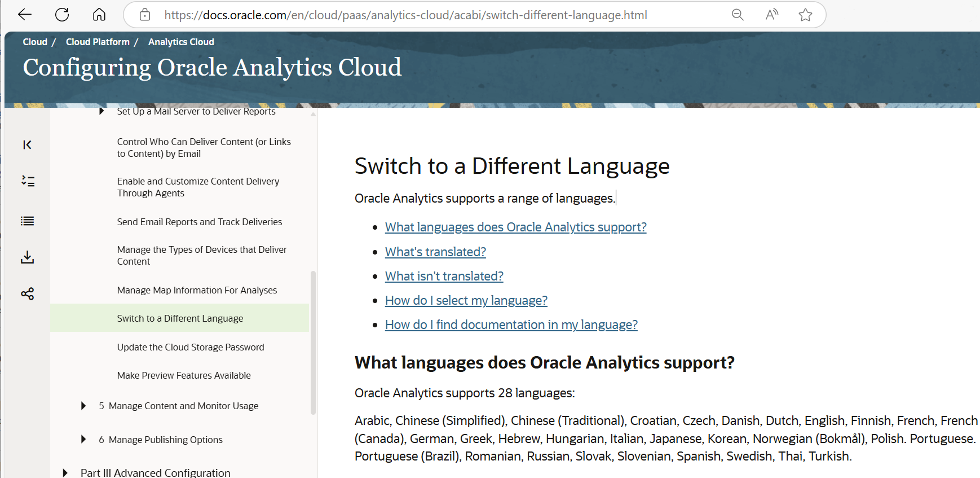Share the page with the share icon

pos(27,293)
